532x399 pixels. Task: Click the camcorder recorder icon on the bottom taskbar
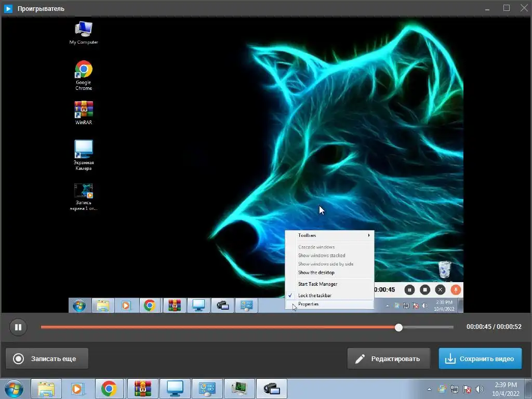pos(272,389)
